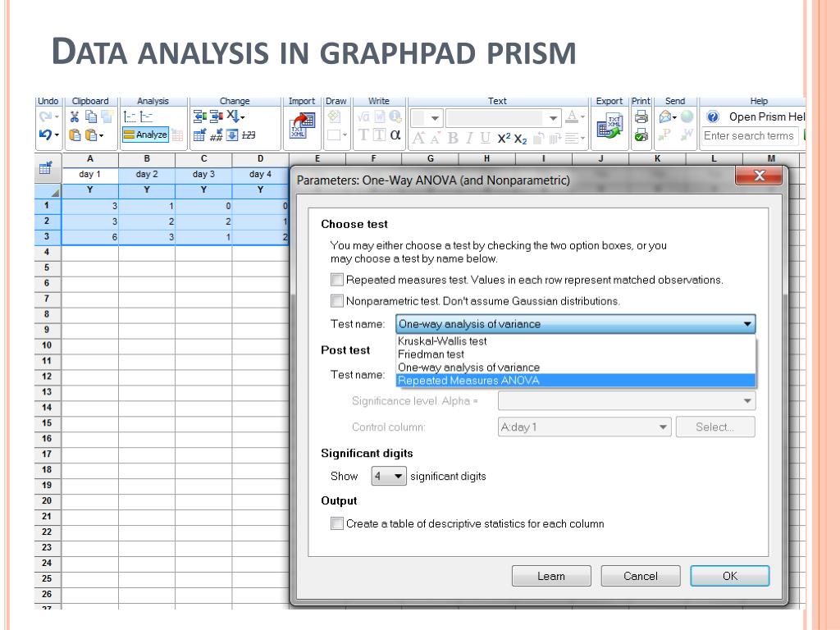Click the greyed Redo arrow icon
Image resolution: width=840 pixels, height=630 pixels.
coord(45,116)
